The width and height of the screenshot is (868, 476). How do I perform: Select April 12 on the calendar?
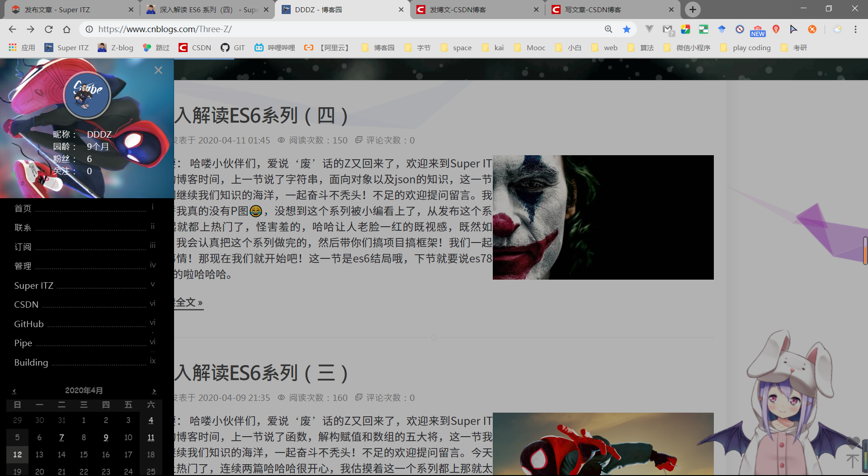[17, 454]
